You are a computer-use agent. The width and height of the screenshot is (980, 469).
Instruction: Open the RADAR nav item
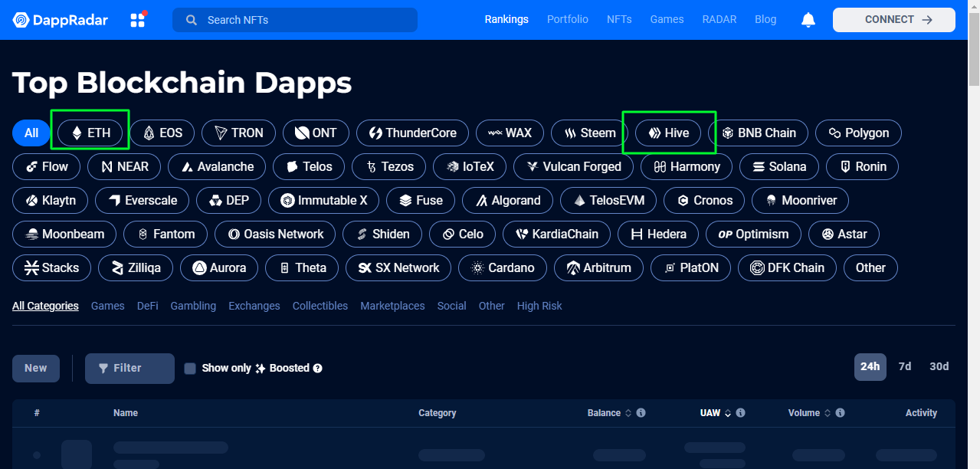719,19
